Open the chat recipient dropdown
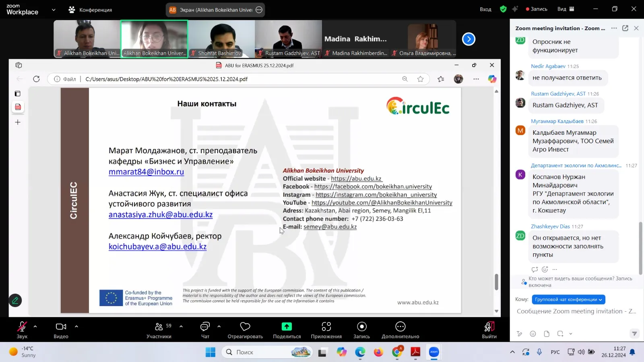The width and height of the screenshot is (644, 362). pos(568,300)
